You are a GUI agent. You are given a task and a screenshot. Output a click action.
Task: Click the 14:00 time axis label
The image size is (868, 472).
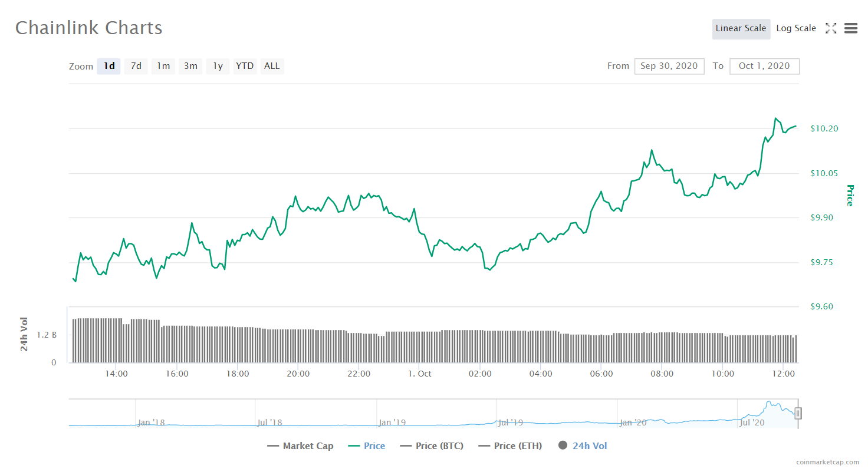click(x=116, y=374)
